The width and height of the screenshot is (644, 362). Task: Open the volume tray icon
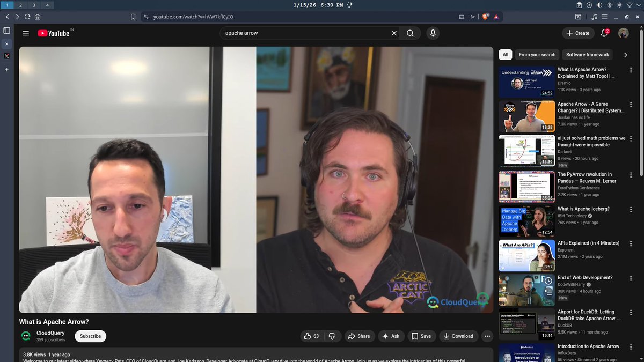(599, 5)
